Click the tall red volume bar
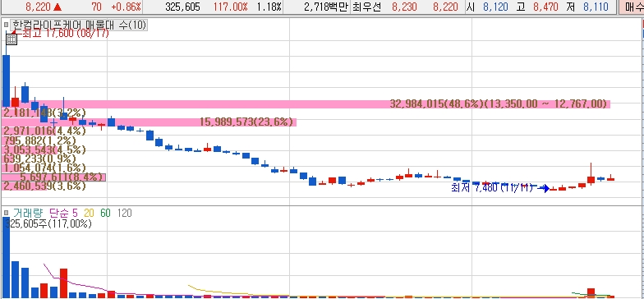 pyautogui.click(x=64, y=283)
